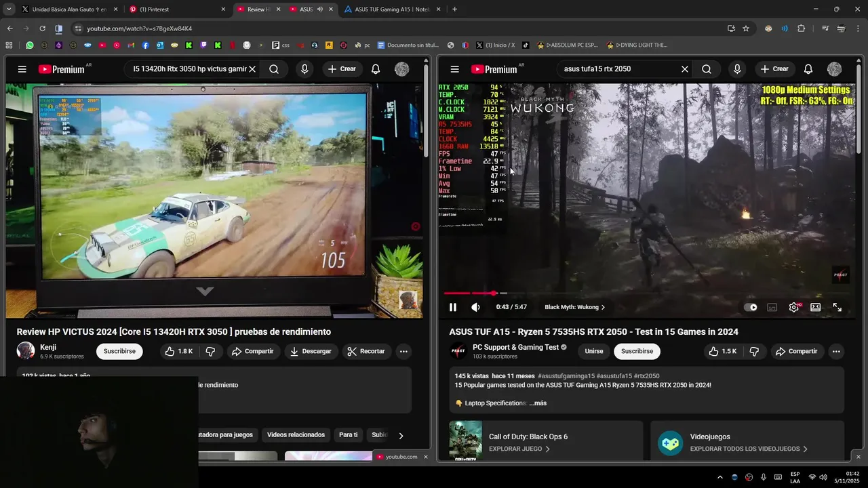
Task: Like the ASUS TUF A15 video
Action: (x=722, y=351)
